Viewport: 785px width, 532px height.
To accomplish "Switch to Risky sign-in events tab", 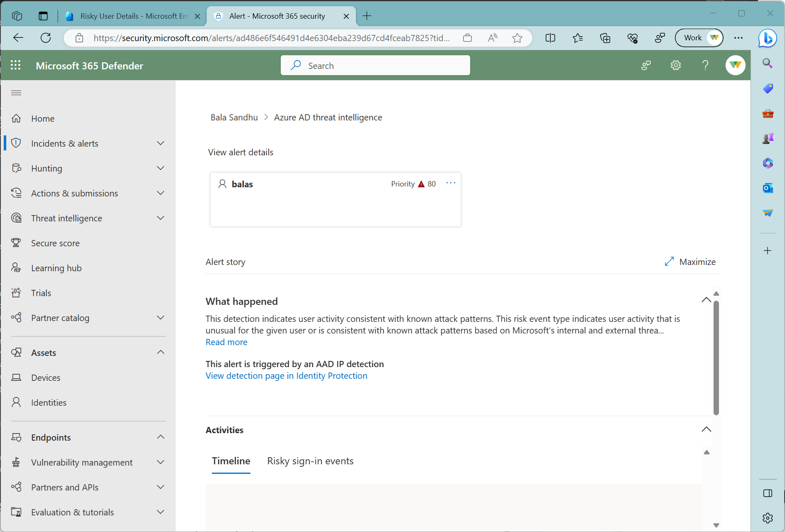I will pos(310,461).
